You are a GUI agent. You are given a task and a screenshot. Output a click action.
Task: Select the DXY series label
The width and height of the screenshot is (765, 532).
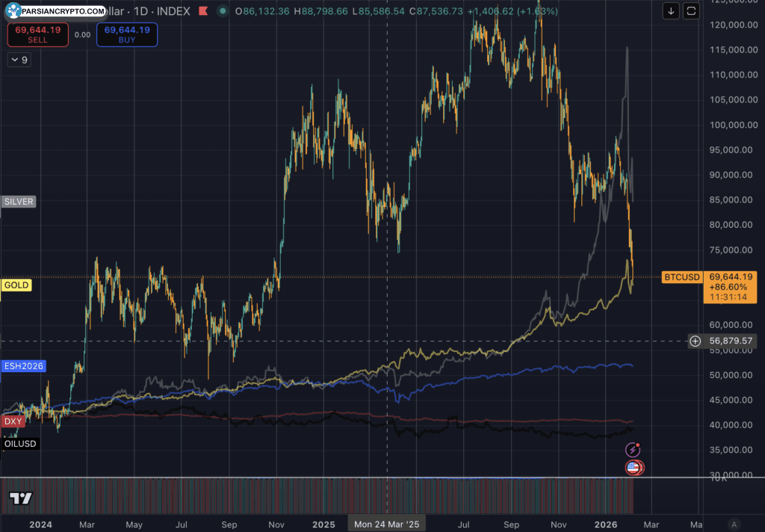point(13,421)
